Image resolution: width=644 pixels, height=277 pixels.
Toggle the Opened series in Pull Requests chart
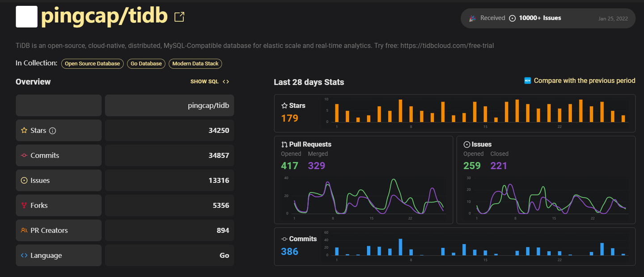(291, 153)
